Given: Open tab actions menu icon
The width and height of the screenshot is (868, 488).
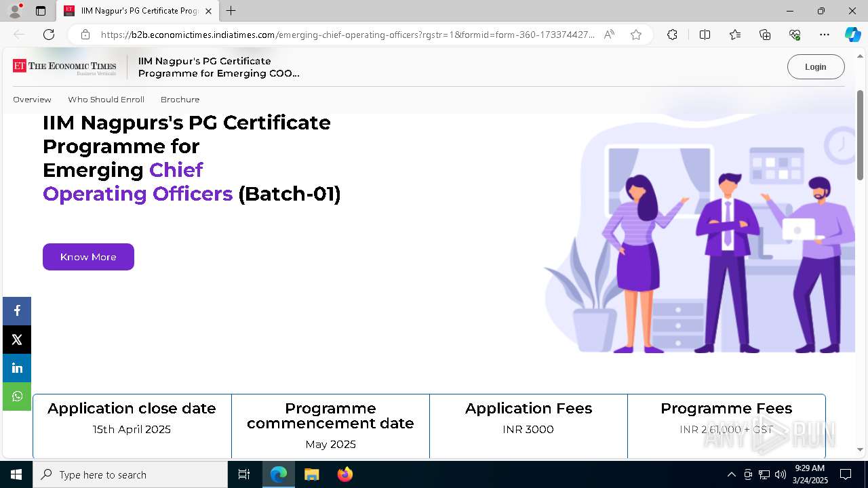Looking at the screenshot, I should 41,11.
